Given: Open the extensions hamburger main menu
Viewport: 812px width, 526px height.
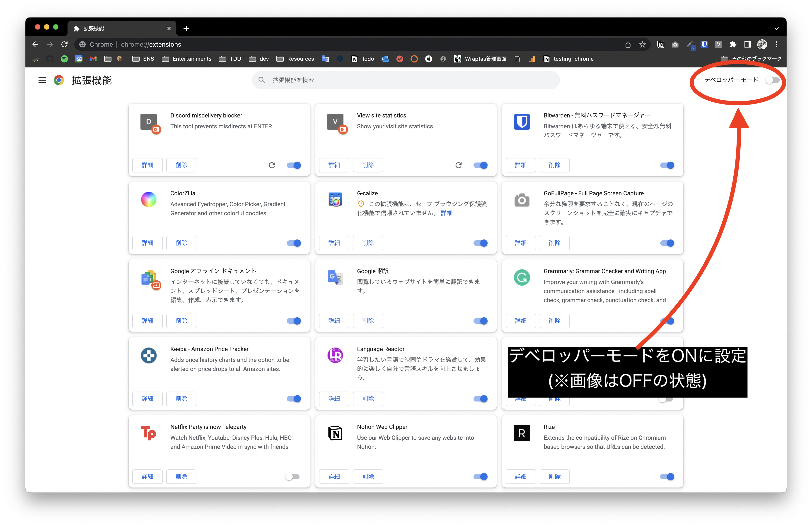Looking at the screenshot, I should coord(42,80).
